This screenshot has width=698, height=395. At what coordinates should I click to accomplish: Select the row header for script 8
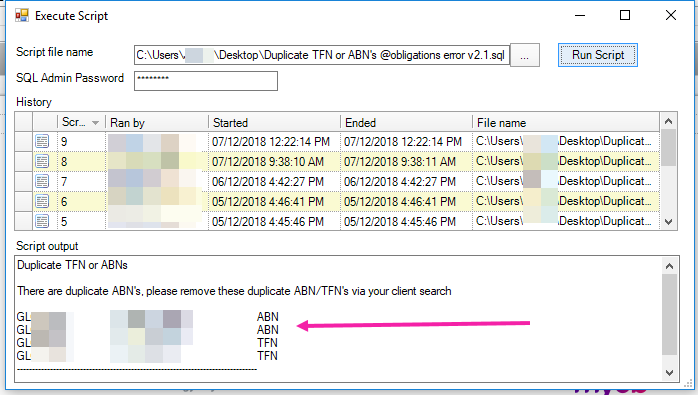(x=24, y=161)
